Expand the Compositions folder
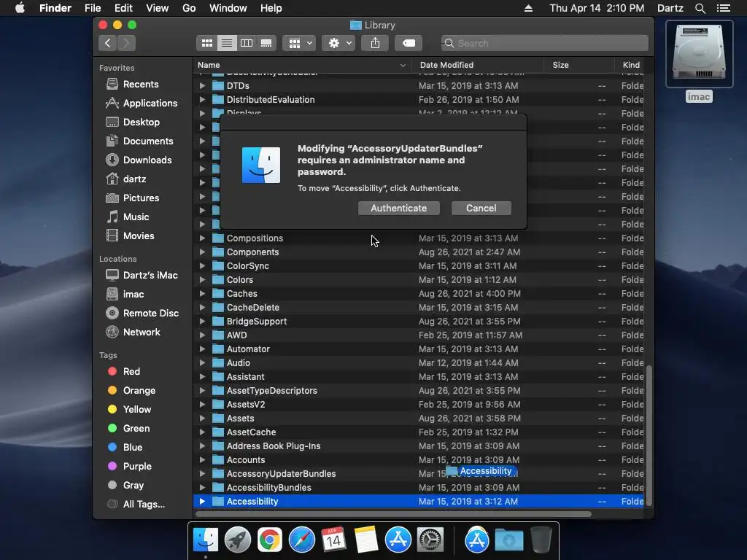Image resolution: width=747 pixels, height=560 pixels. (202, 238)
